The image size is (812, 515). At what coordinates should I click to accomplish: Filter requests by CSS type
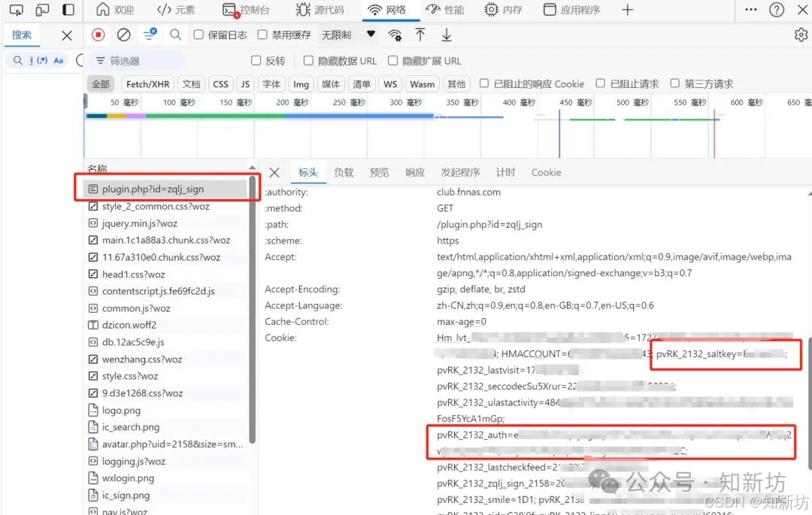pyautogui.click(x=220, y=84)
